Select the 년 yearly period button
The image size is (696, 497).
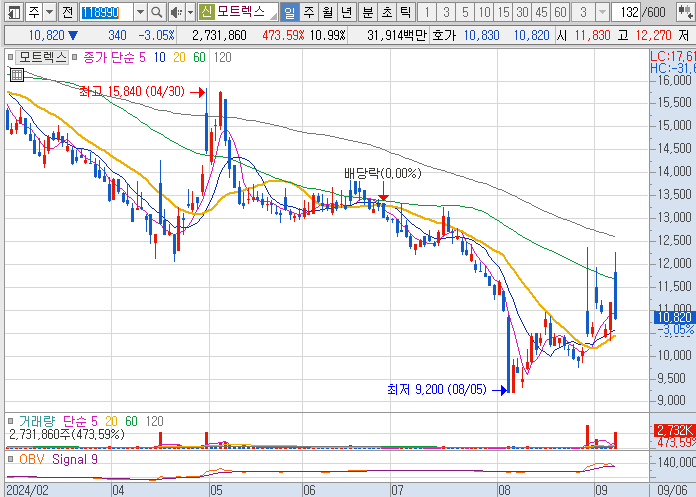pos(347,12)
